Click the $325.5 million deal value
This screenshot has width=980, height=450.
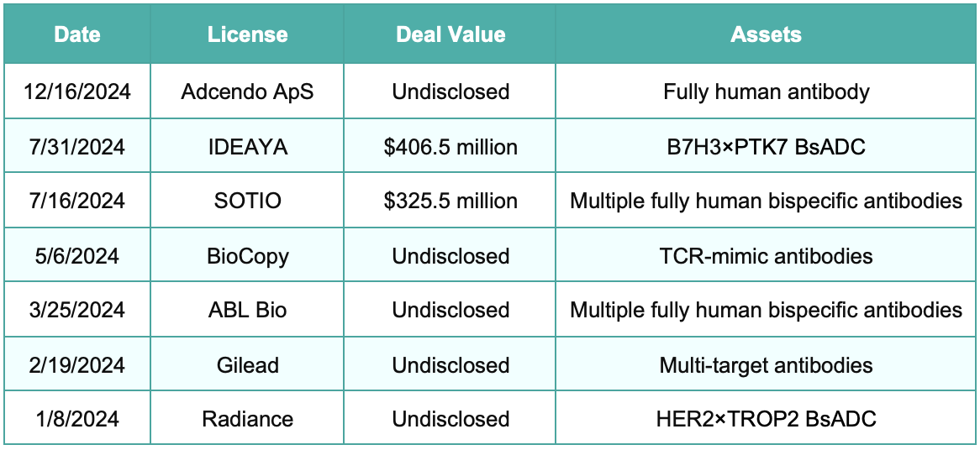[x=450, y=201]
